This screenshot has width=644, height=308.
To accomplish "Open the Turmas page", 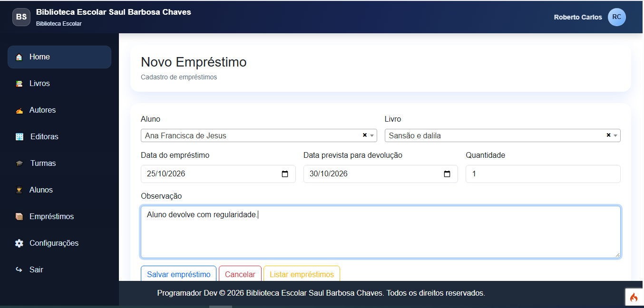I will tap(59, 164).
